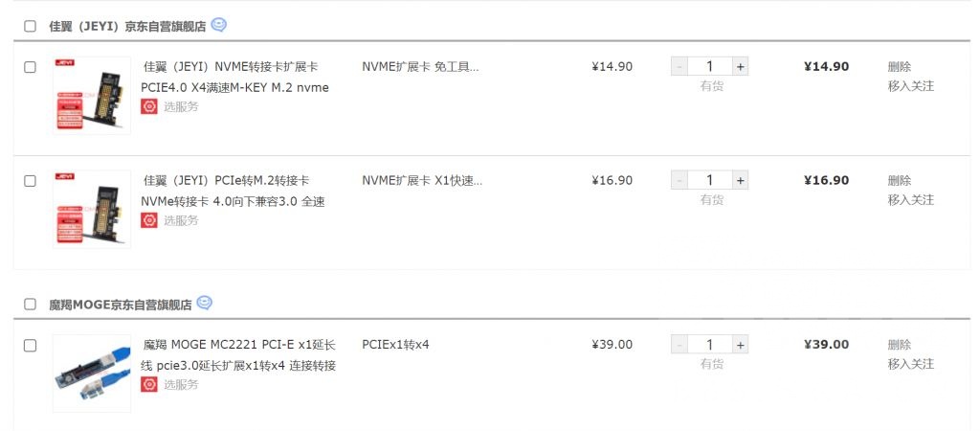Open thumbnail of MOGE blue extension cable
This screenshot has width=980, height=431.
pyautogui.click(x=92, y=373)
